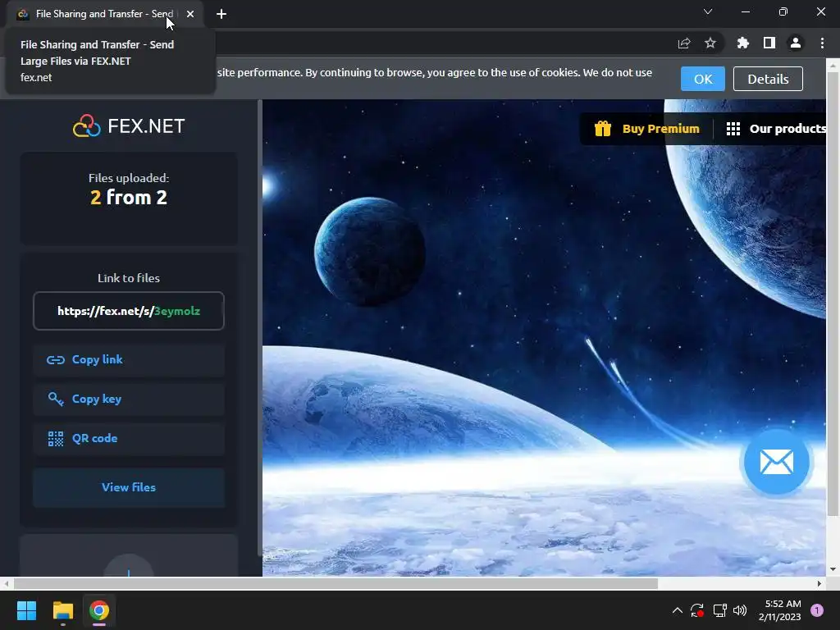
Task: Click the sync tray icon with red dot
Action: point(697,610)
